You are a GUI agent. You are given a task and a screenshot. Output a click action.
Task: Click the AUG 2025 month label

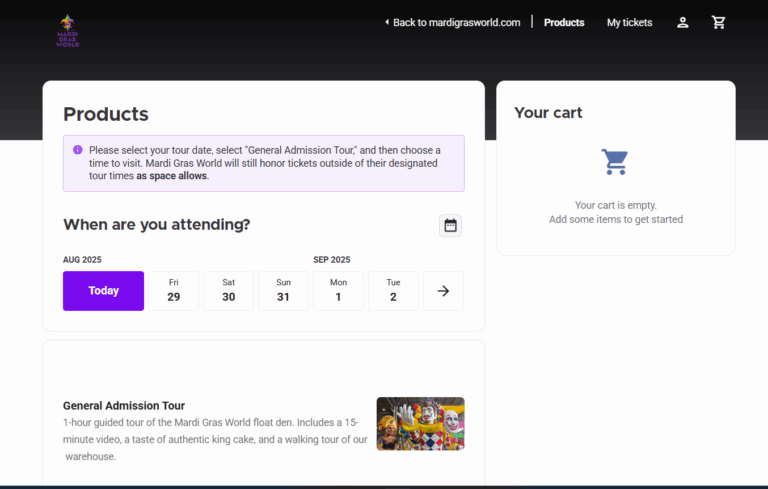click(82, 260)
